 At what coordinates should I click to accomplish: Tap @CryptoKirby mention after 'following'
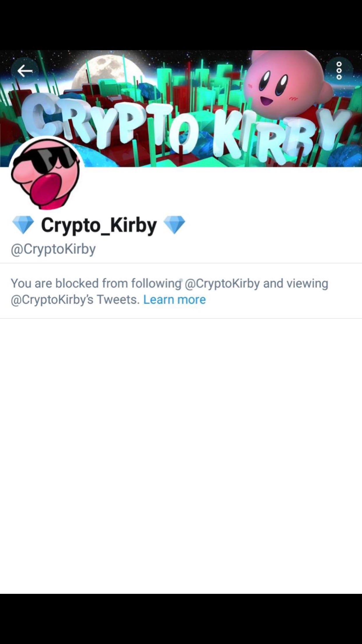point(222,283)
